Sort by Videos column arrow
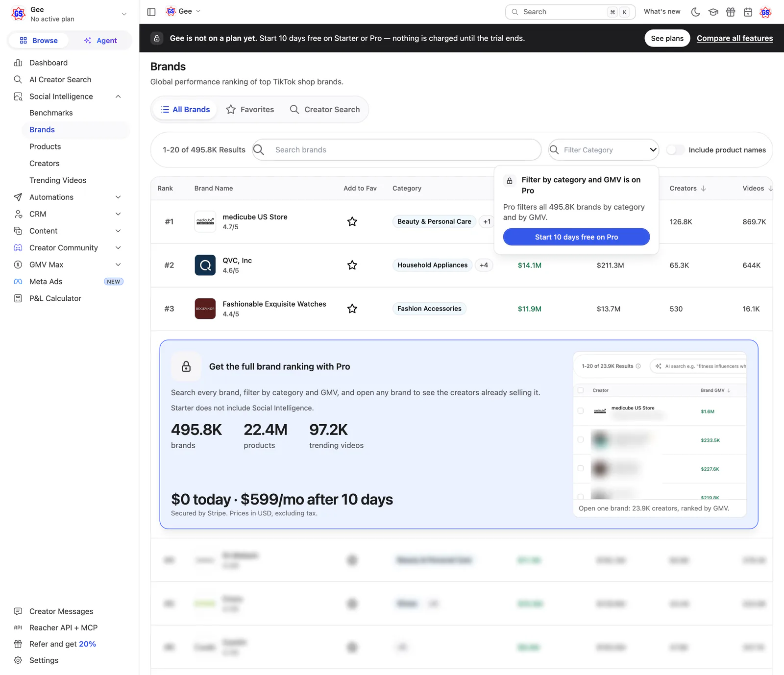Screen dimensions: 784x675 [770, 188]
